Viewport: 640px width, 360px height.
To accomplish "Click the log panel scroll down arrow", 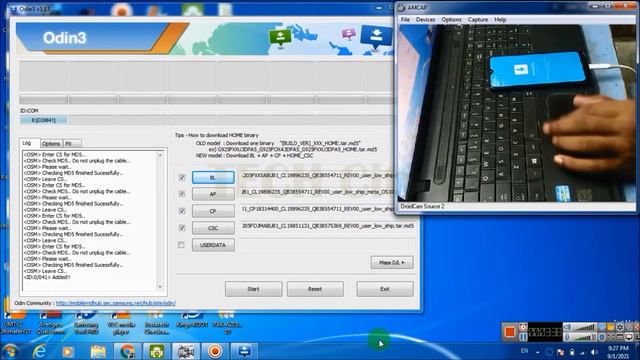I will pyautogui.click(x=160, y=287).
